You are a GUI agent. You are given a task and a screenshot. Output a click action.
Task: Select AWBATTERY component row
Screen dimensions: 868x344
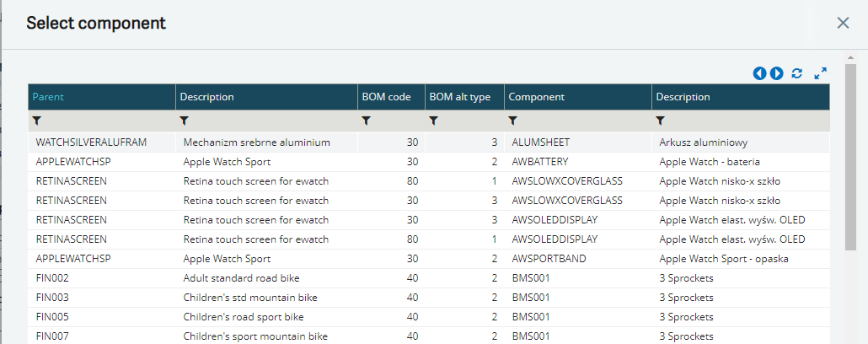(540, 162)
